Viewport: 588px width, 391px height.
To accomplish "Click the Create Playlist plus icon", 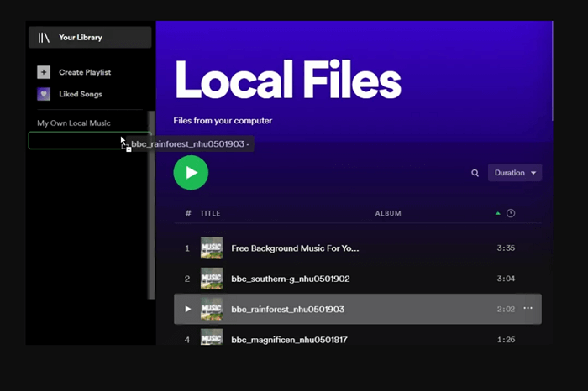I will pyautogui.click(x=44, y=73).
